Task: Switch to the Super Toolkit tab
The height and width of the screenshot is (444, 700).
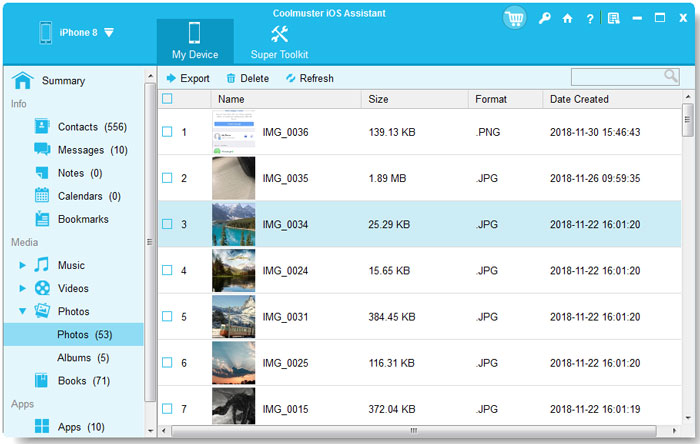Action: pyautogui.click(x=279, y=41)
